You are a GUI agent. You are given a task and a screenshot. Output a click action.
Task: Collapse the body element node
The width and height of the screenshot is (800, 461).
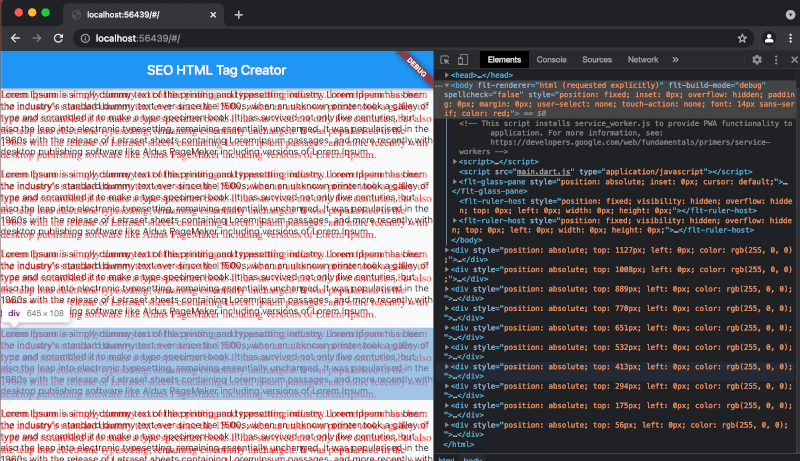446,85
